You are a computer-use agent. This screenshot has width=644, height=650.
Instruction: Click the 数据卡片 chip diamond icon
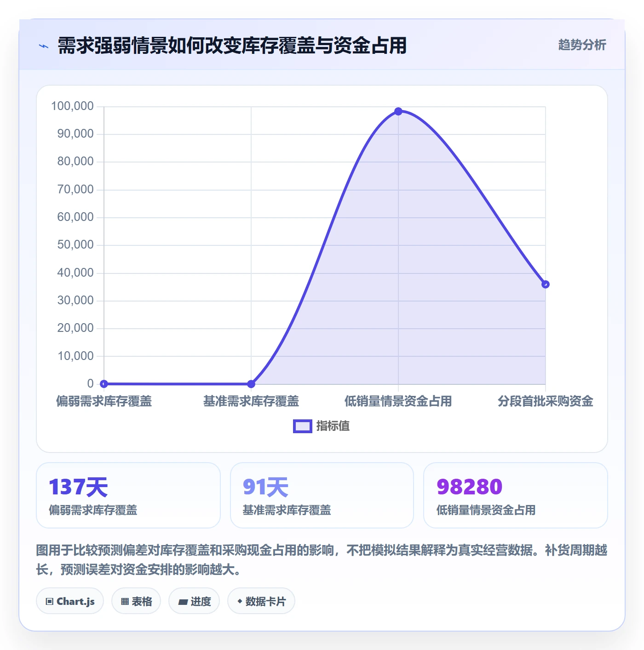pyautogui.click(x=240, y=601)
